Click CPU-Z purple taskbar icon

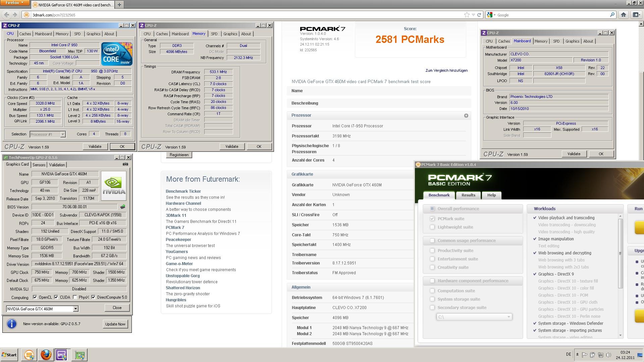tap(62, 355)
